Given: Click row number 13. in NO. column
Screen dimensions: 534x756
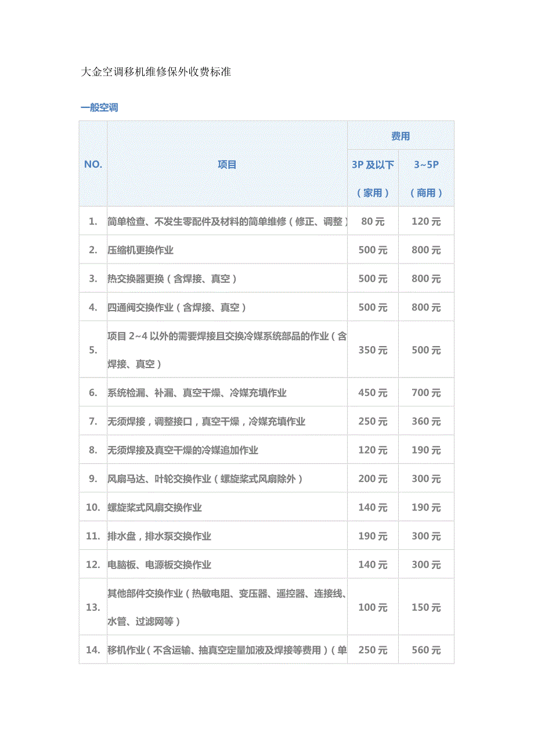Looking at the screenshot, I should coord(93,607).
